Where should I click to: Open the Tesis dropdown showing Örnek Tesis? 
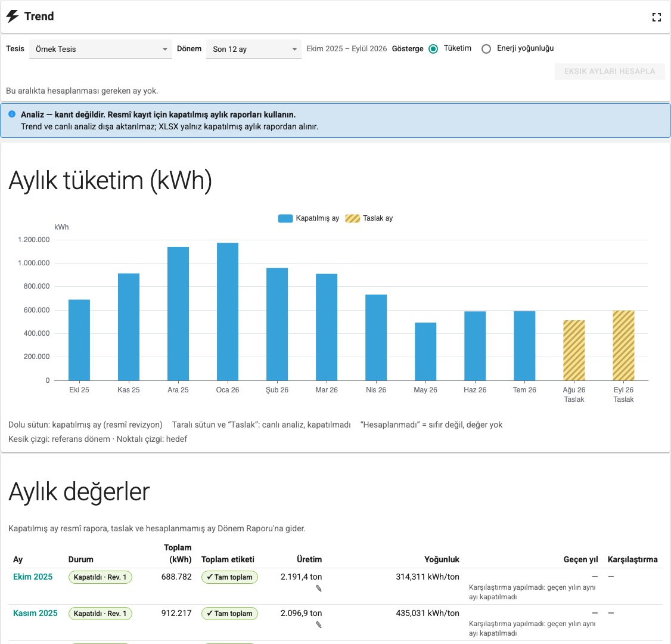[x=101, y=49]
